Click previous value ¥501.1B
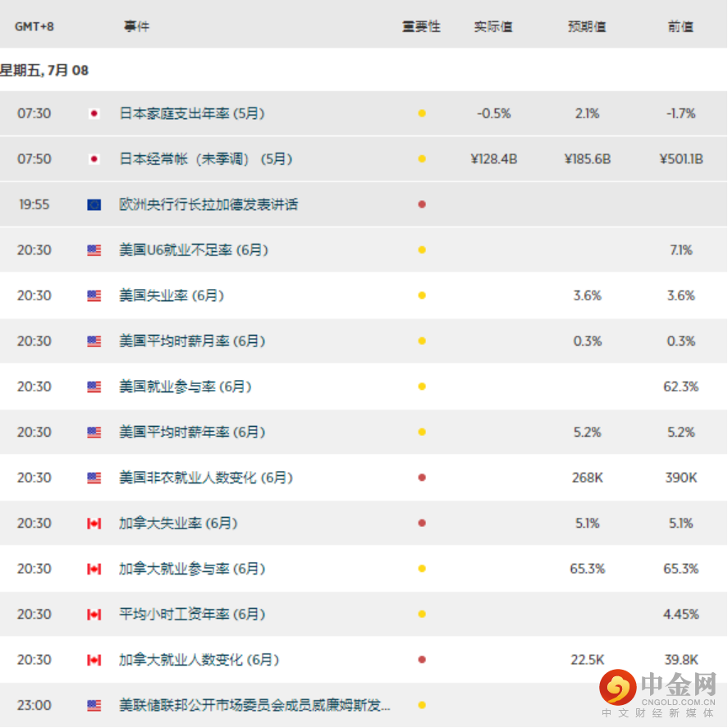 click(681, 158)
